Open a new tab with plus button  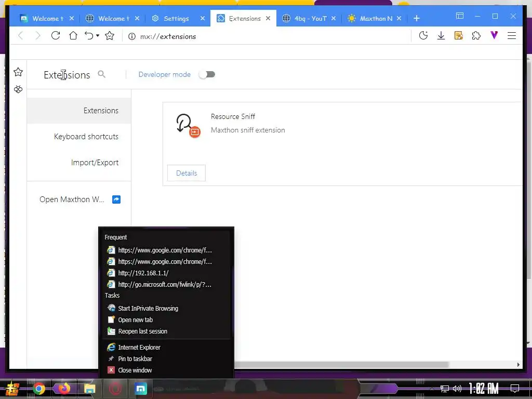click(417, 18)
